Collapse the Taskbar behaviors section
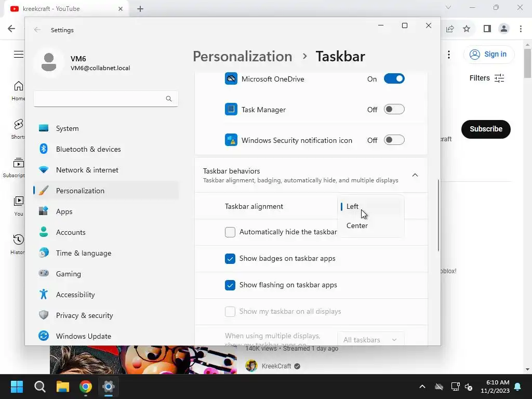Screen dimensions: 532x399 (415, 175)
